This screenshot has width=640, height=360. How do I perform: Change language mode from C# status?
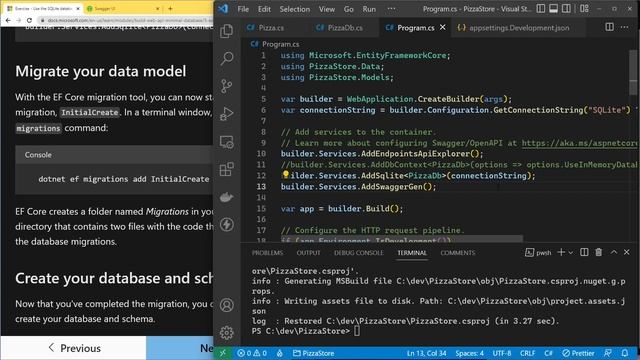click(548, 353)
